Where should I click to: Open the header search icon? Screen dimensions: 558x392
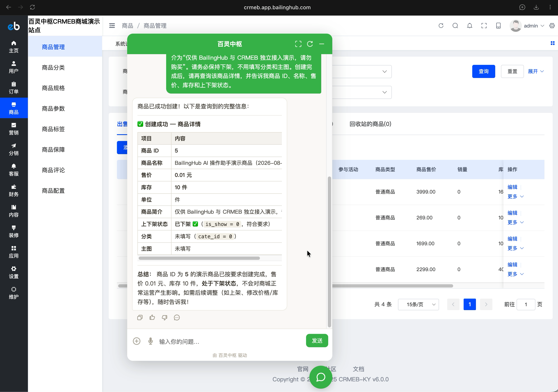coord(455,26)
